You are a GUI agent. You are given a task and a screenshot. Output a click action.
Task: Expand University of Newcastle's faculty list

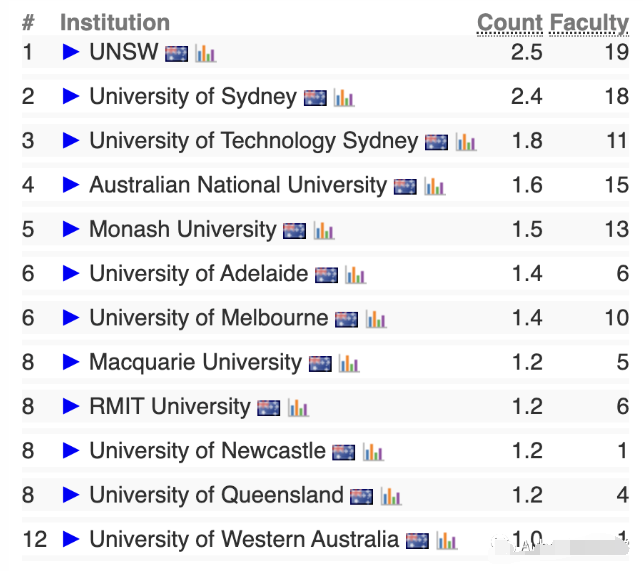71,451
